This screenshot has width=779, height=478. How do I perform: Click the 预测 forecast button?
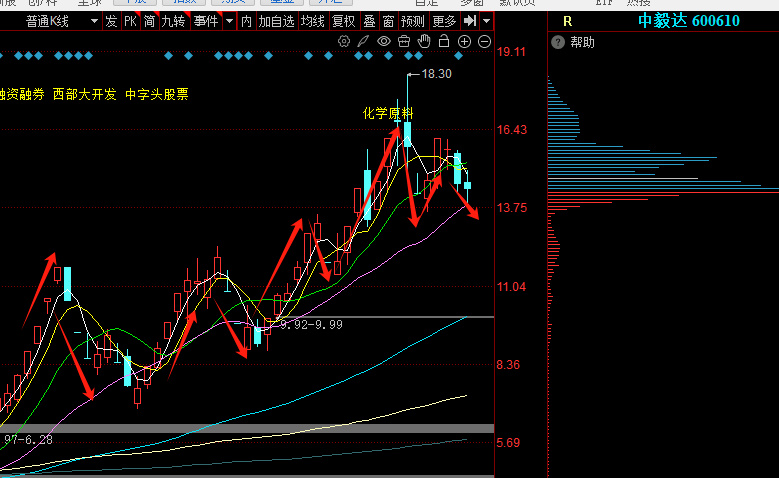[x=412, y=21]
